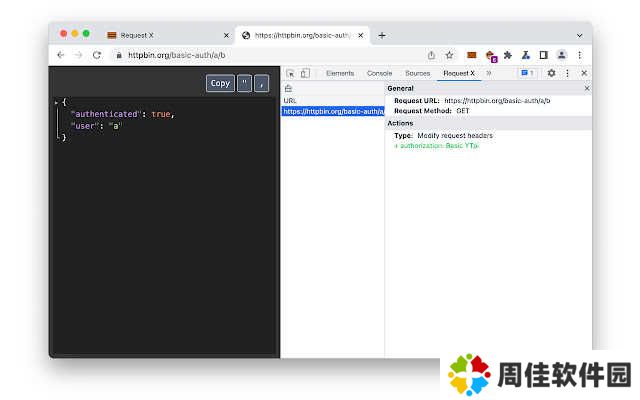Toggle the browser side panel icon
The height and width of the screenshot is (400, 640).
coord(543,55)
